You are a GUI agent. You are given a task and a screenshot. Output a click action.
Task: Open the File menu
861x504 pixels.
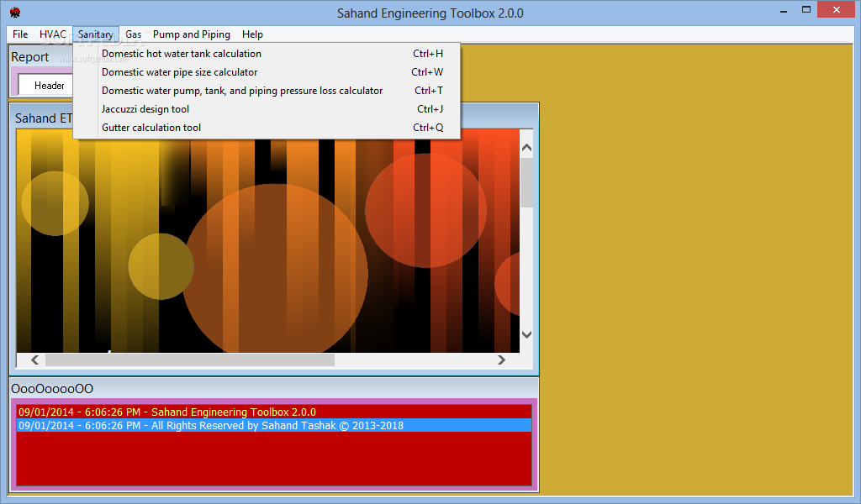click(20, 34)
